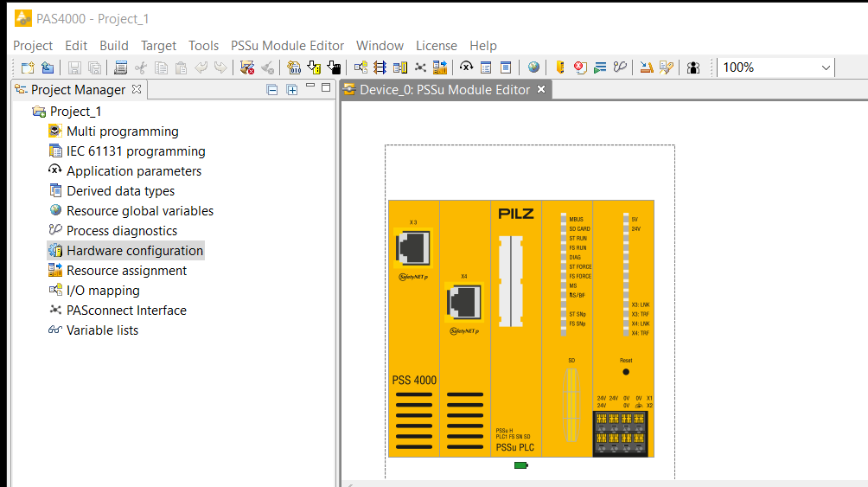
Task: Open the Tools menu
Action: (203, 46)
